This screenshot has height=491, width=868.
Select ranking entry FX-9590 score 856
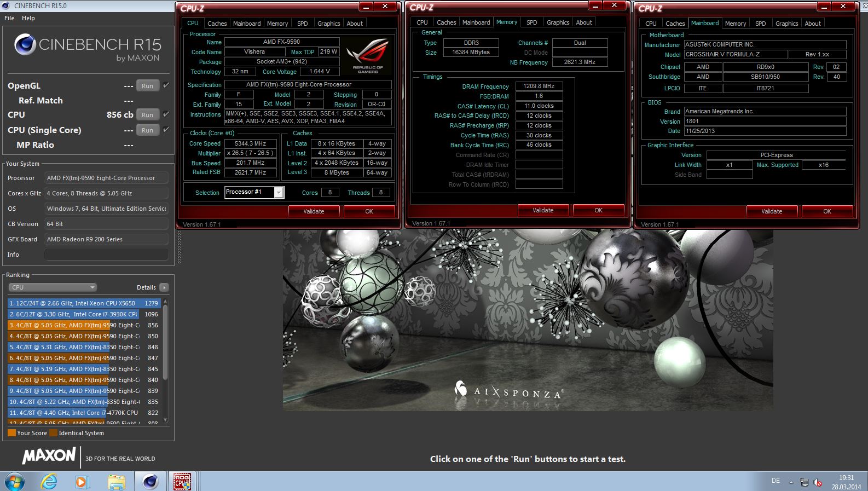tap(84, 325)
